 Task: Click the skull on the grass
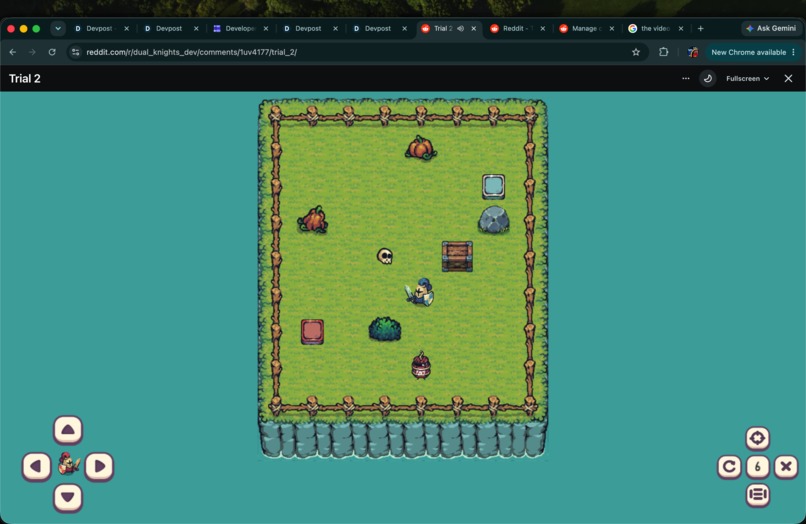384,256
